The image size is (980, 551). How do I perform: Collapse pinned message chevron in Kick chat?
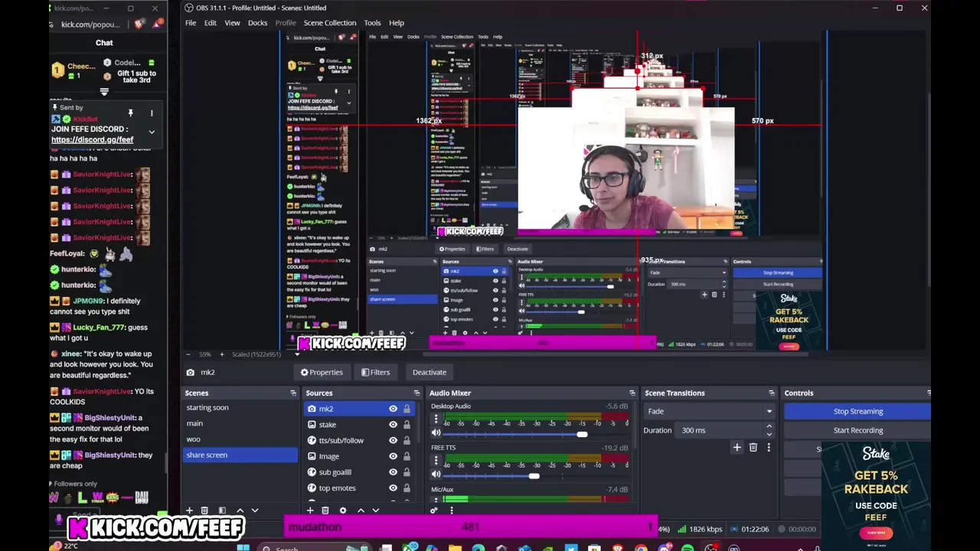152,132
